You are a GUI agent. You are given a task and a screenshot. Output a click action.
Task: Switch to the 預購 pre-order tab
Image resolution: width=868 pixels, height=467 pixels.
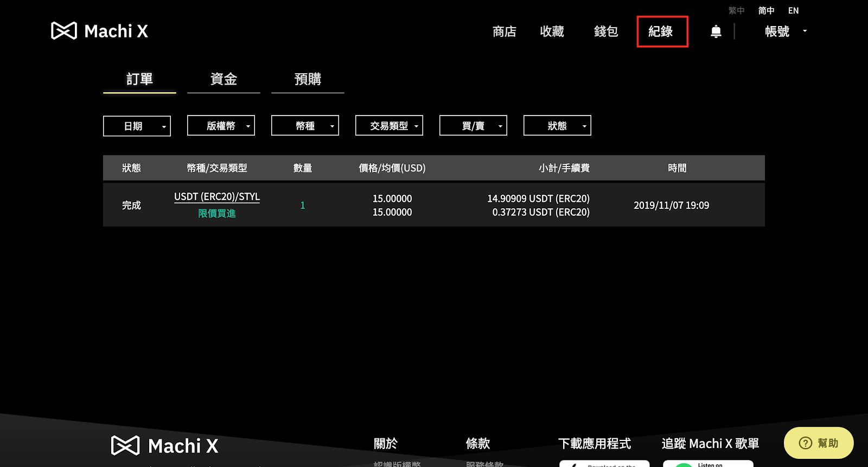point(308,79)
